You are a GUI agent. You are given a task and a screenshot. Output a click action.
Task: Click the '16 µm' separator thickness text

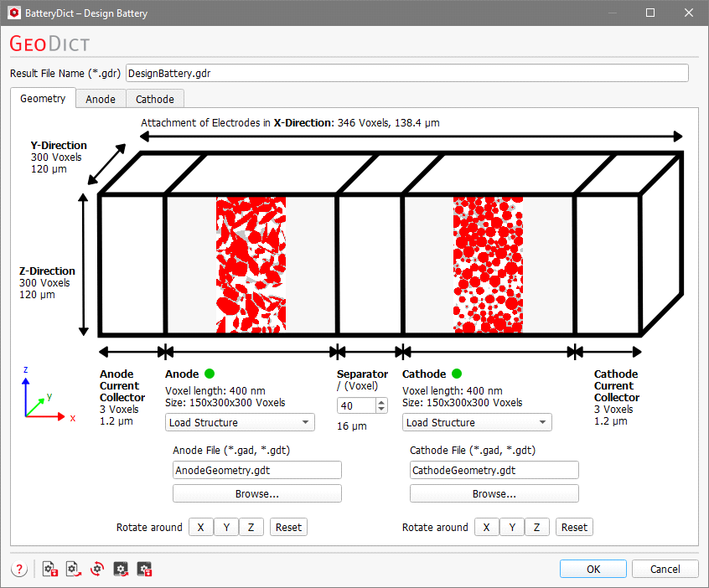pyautogui.click(x=352, y=426)
